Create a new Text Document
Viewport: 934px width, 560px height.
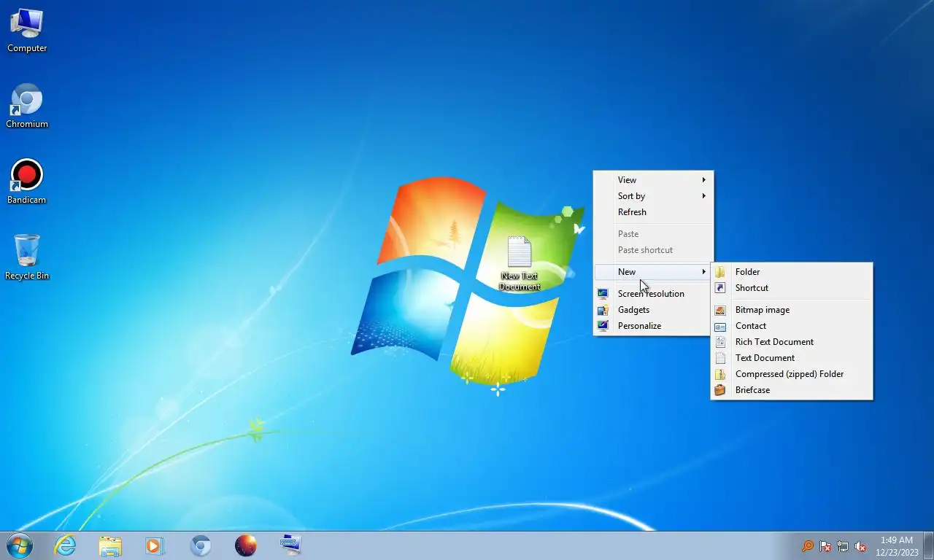[792, 358]
